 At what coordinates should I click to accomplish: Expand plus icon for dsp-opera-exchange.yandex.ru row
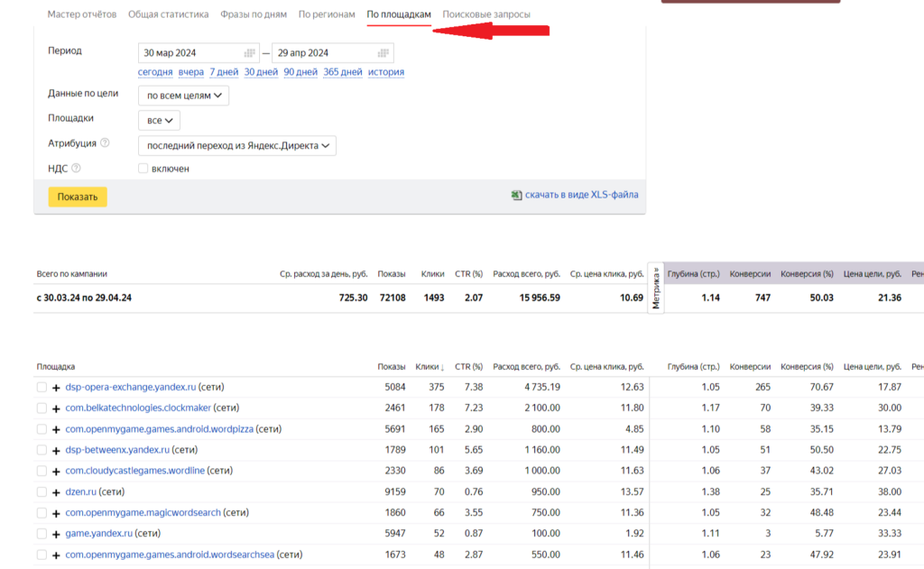point(56,387)
